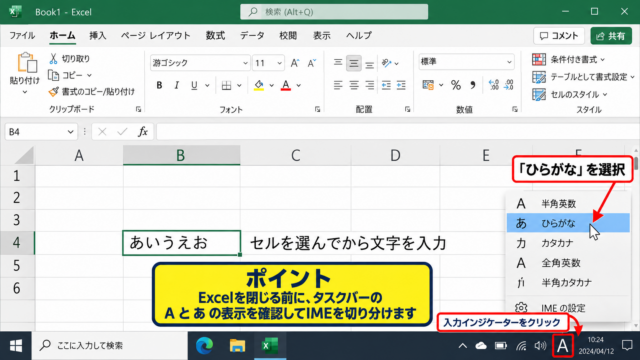The height and width of the screenshot is (360, 640).
Task: Align cell text left
Action: point(338,85)
